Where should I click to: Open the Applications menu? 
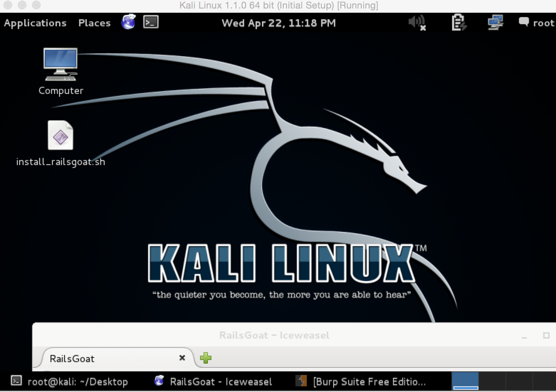35,23
